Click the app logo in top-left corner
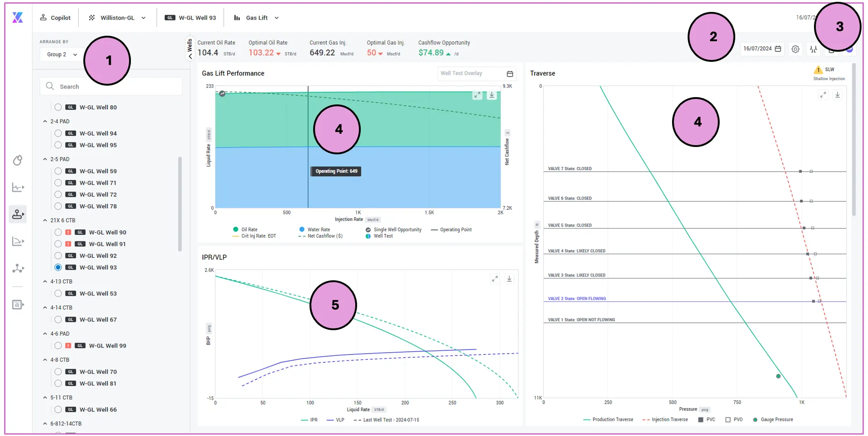 pos(17,17)
